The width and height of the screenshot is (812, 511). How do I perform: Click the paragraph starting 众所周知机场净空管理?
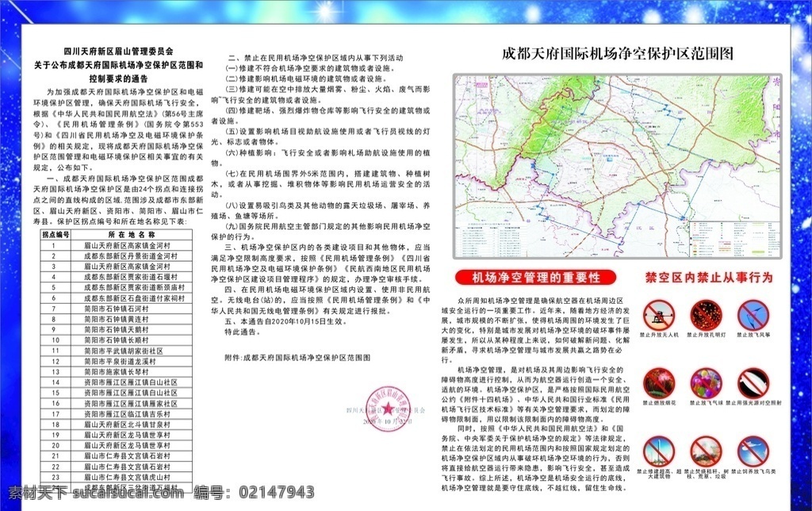(535, 329)
